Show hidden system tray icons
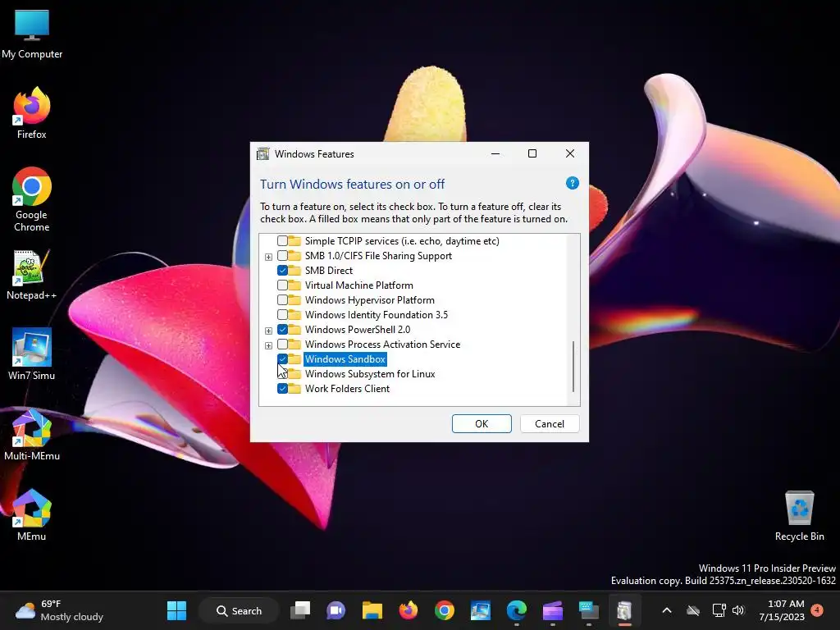 pos(667,610)
